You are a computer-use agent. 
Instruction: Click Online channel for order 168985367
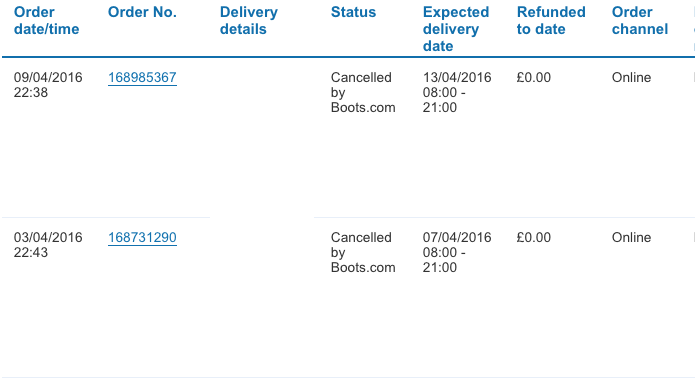[631, 78]
